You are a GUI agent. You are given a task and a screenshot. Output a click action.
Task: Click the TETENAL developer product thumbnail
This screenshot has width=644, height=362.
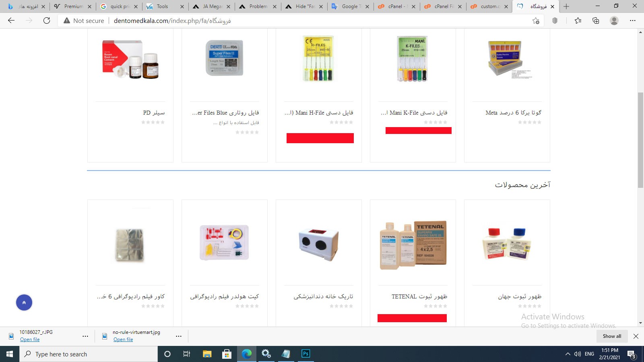coord(413,244)
